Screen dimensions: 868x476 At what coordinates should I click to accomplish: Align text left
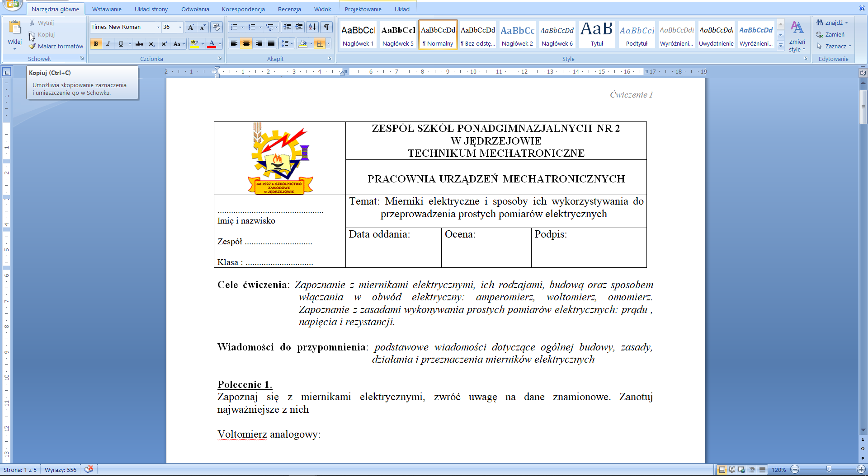pyautogui.click(x=234, y=43)
